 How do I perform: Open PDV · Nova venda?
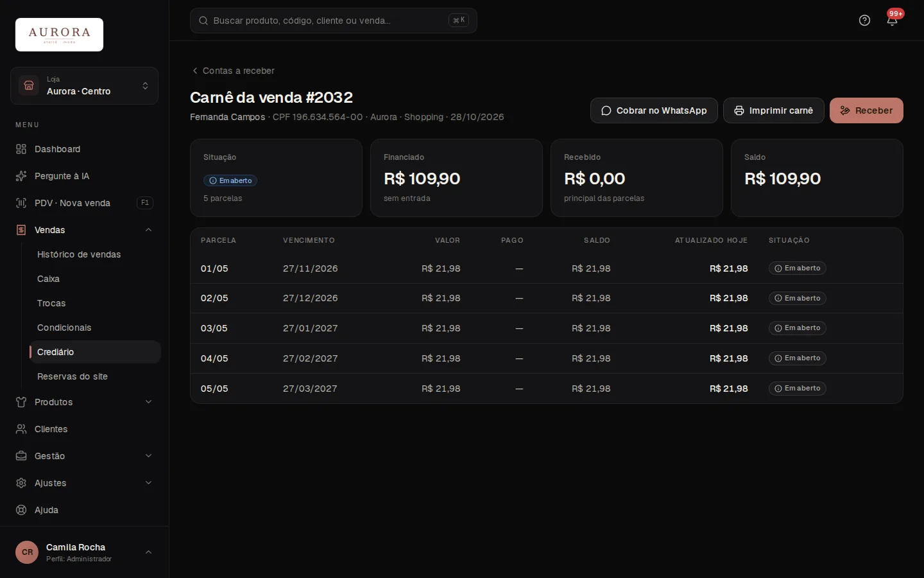(84, 203)
